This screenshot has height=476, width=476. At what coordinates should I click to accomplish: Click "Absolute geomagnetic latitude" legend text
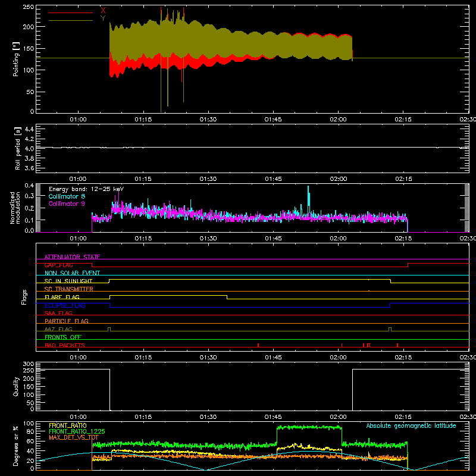coord(411,425)
